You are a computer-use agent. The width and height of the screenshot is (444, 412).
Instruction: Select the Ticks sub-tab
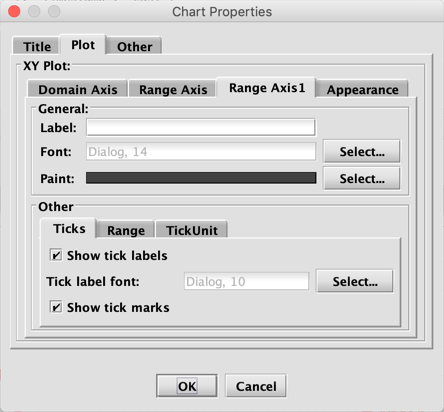[69, 228]
